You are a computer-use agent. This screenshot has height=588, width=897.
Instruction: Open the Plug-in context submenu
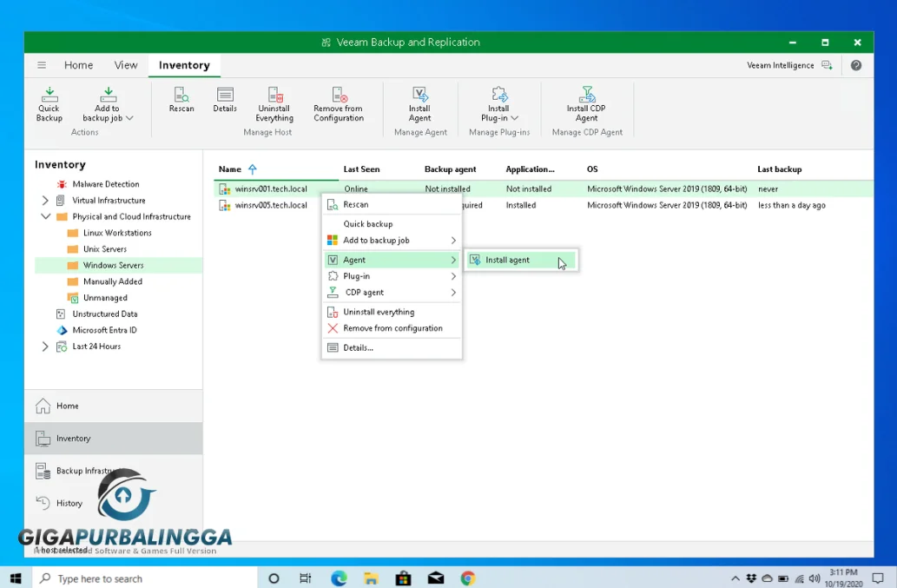[392, 276]
